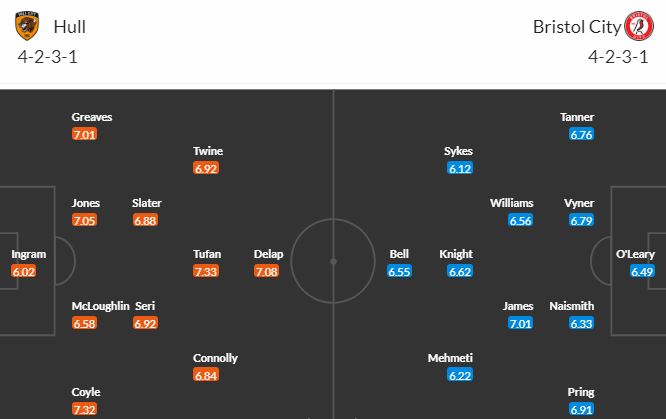Click player Connolly in Hull lineup
This screenshot has height=419, width=666.
(x=215, y=358)
